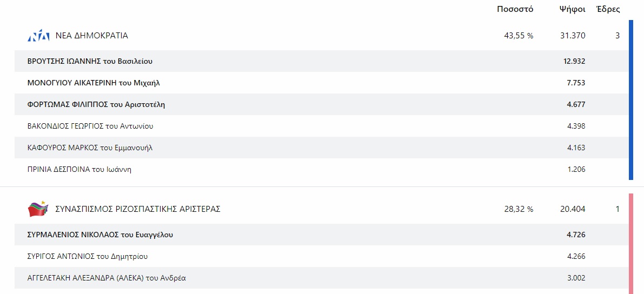
Task: Click the SYRIZA party flag logo
Action: [38, 209]
